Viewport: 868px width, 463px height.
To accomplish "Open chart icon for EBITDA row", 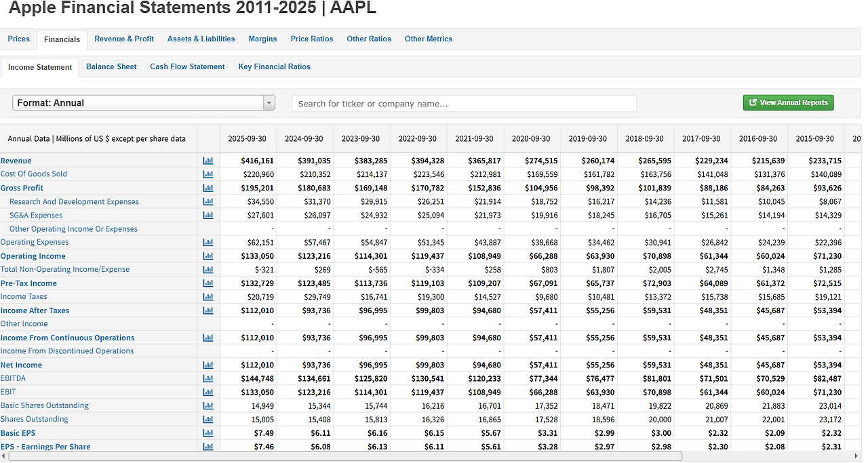I will coord(208,378).
